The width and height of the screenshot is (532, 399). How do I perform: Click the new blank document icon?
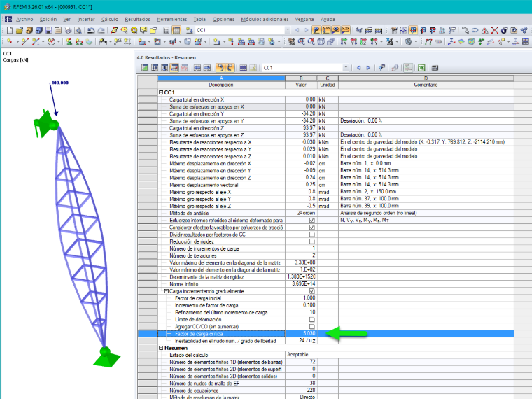click(x=10, y=30)
